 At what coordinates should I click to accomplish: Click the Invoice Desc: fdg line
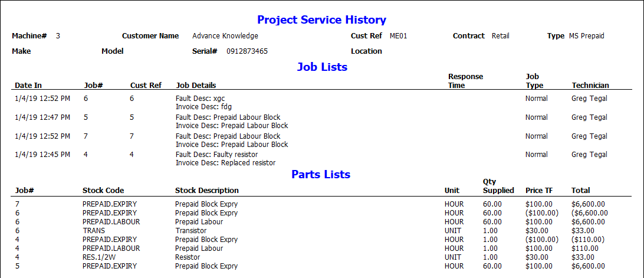(x=203, y=107)
